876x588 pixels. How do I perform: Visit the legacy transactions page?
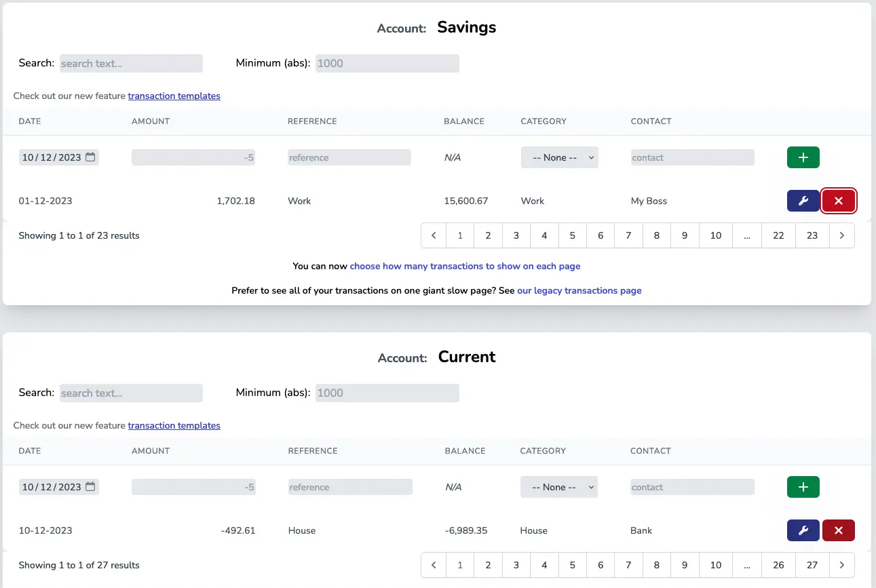coord(579,290)
